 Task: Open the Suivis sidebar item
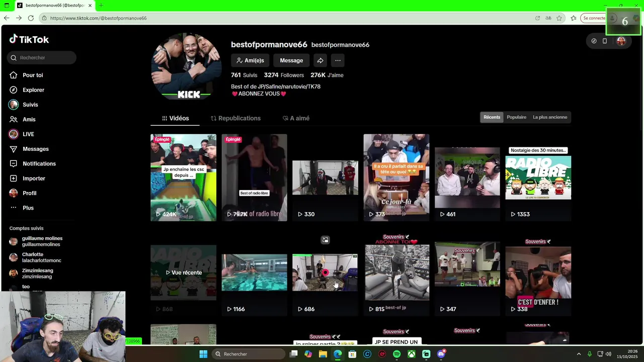(30, 105)
